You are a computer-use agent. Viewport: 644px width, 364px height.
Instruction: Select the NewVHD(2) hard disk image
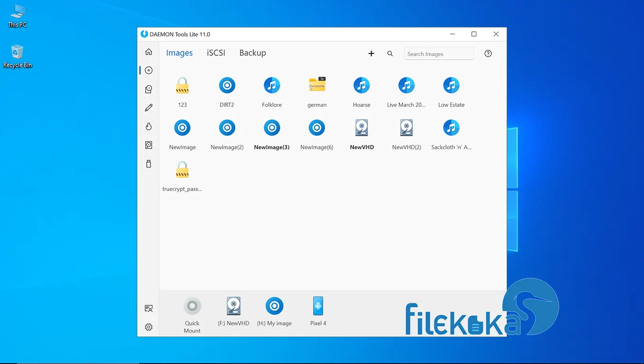(x=406, y=127)
